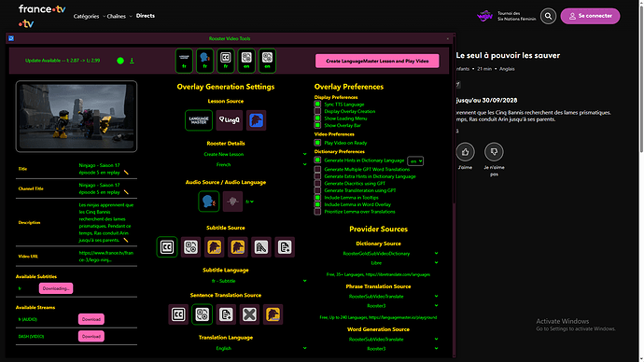
Task: Click the Se connecter button
Action: pyautogui.click(x=590, y=16)
